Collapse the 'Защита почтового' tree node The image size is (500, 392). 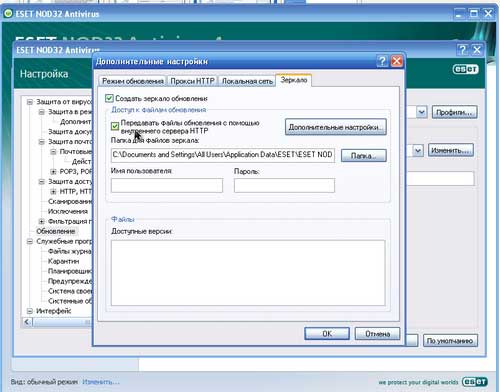point(42,142)
